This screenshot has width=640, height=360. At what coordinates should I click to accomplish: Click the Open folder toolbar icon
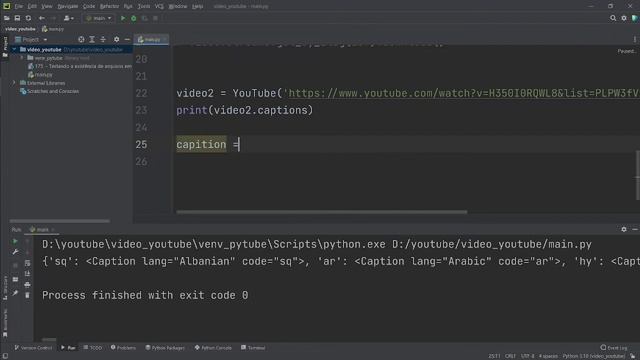point(7,18)
